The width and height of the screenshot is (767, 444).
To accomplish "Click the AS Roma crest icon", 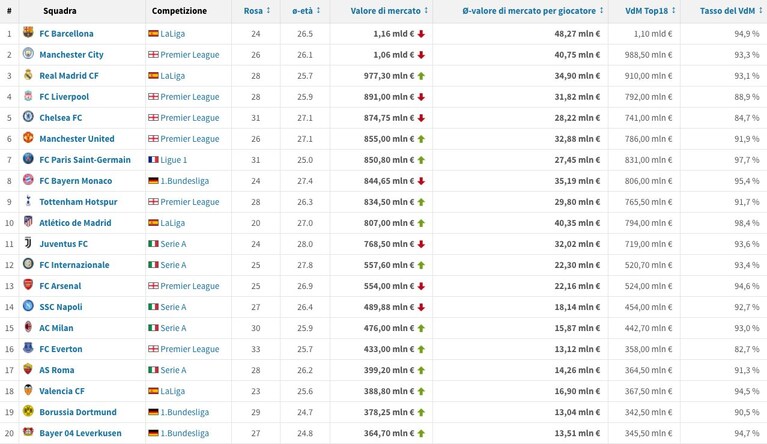I will [28, 369].
